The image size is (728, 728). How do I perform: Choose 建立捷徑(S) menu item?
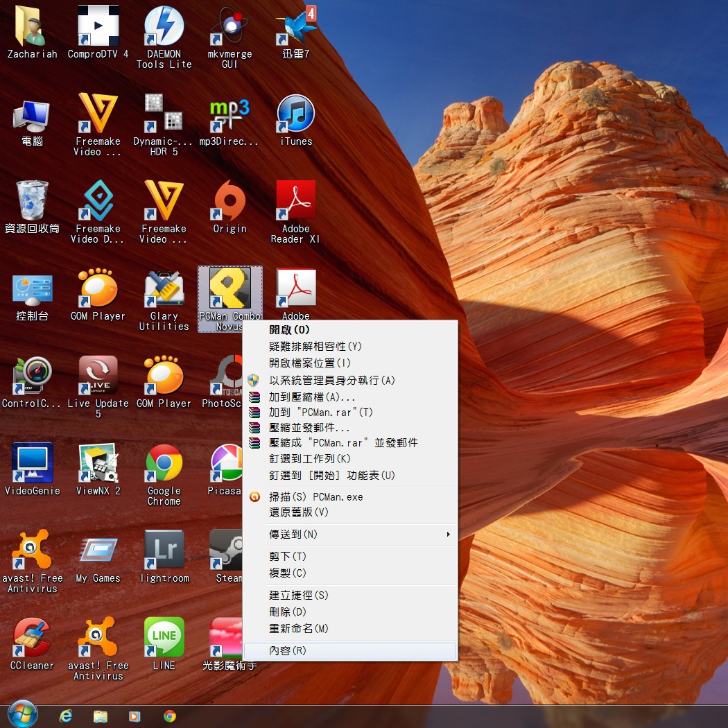[350, 595]
